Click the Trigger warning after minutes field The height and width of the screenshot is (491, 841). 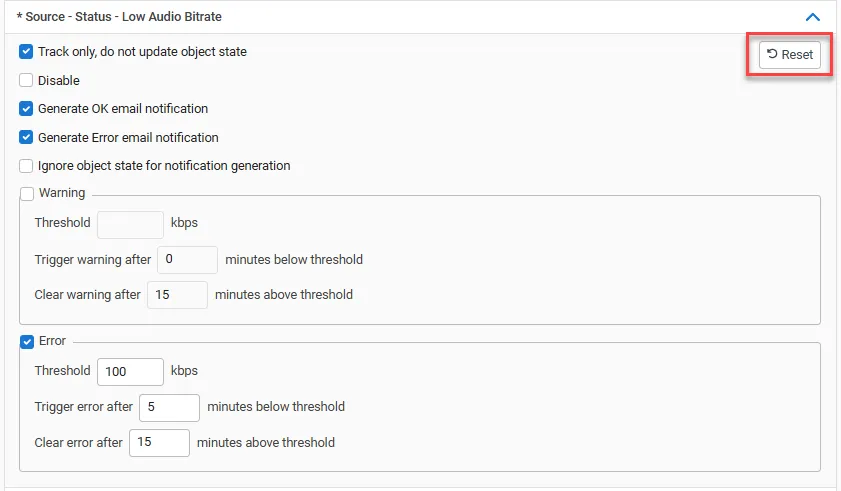[x=187, y=260]
